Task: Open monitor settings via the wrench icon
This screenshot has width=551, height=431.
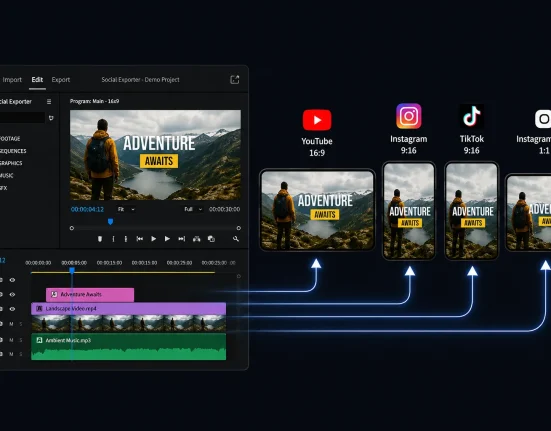Action: 236,239
